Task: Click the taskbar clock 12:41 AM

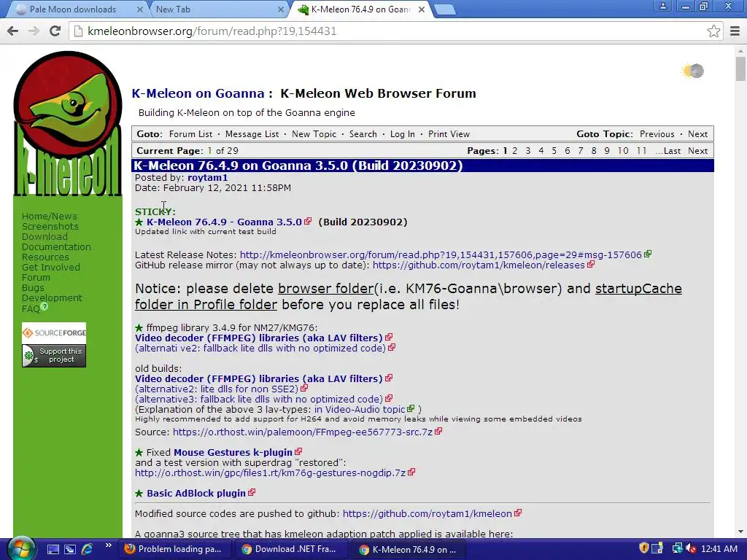Action: tap(719, 549)
